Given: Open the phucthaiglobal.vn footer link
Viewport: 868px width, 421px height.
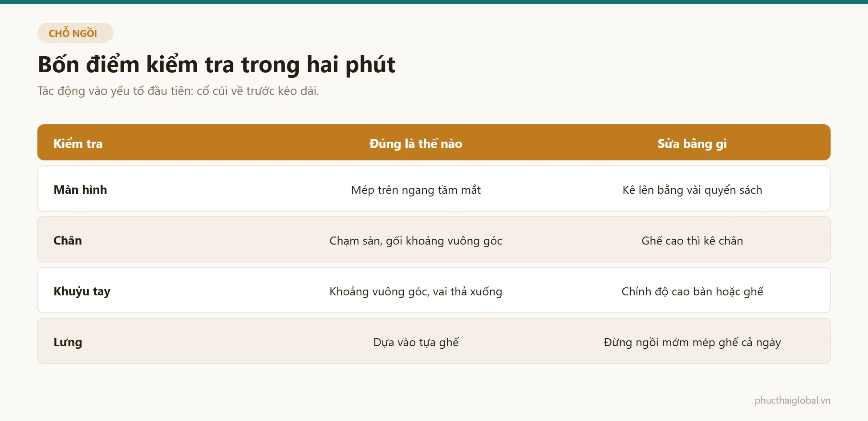Looking at the screenshot, I should pyautogui.click(x=792, y=401).
